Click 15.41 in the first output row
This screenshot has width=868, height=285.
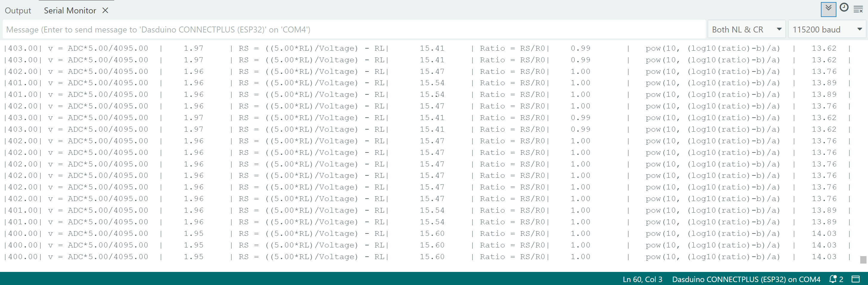[x=432, y=49]
